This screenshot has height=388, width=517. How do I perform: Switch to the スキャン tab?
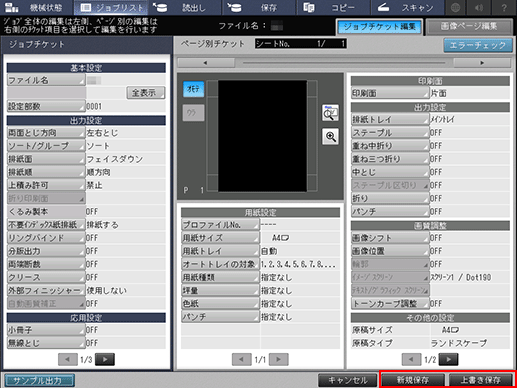tap(407, 7)
